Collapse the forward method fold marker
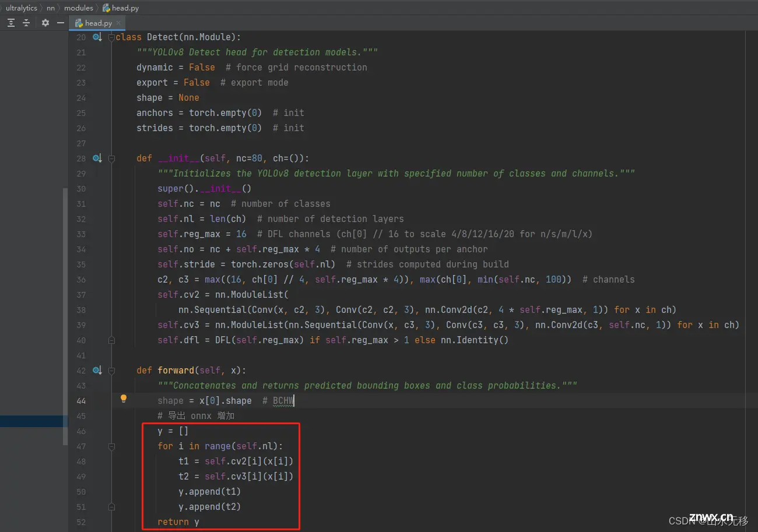758x532 pixels. point(111,371)
